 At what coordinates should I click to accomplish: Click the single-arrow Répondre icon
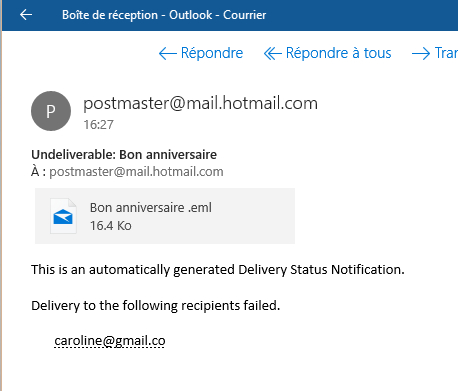(168, 53)
